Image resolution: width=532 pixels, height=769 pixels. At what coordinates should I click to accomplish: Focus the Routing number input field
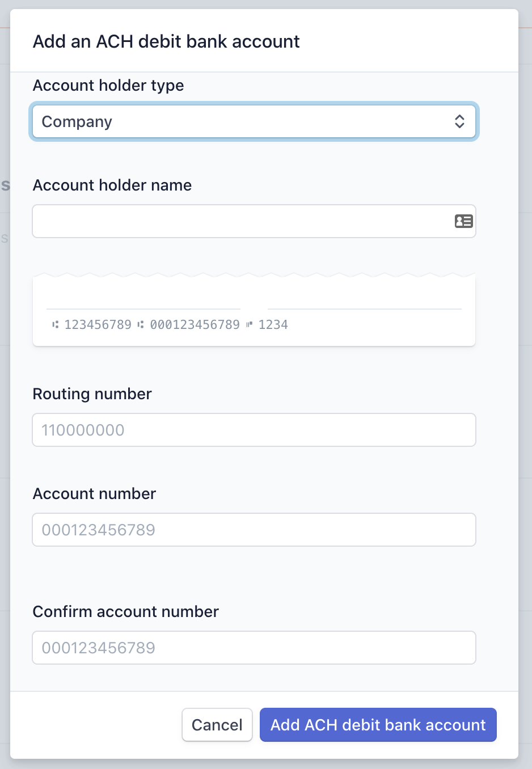pyautogui.click(x=254, y=430)
